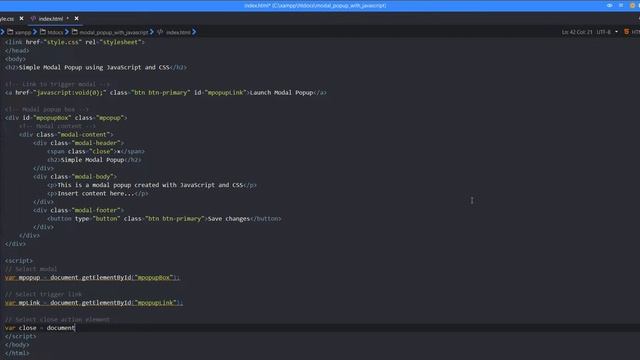Open the xampp folder in breadcrumb

click(23, 32)
